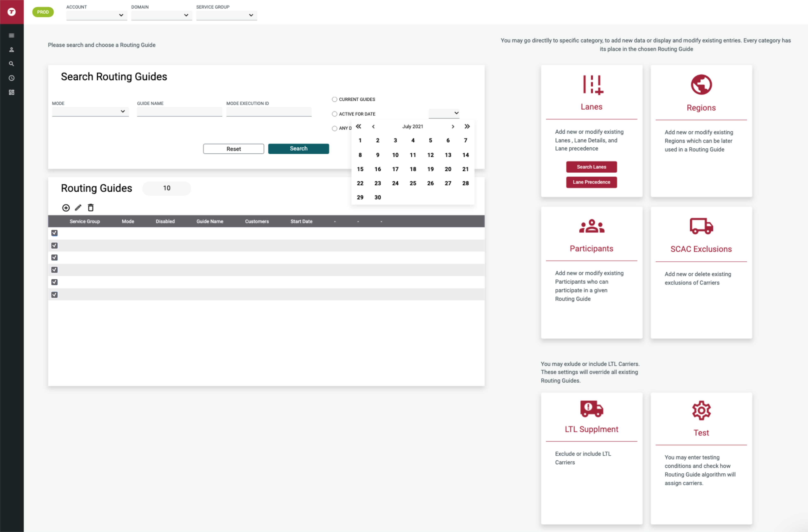Screen dimensions: 808x532
Task: Select the Active For Date radio button
Action: pyautogui.click(x=334, y=114)
